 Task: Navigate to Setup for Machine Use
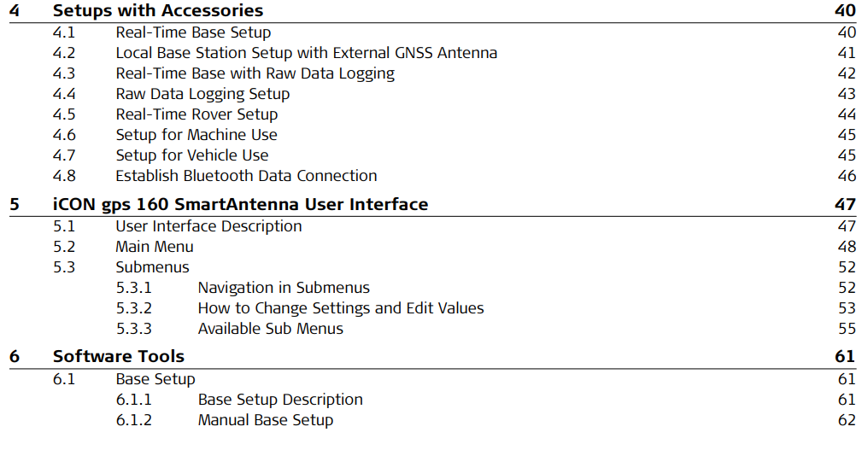pyautogui.click(x=196, y=135)
